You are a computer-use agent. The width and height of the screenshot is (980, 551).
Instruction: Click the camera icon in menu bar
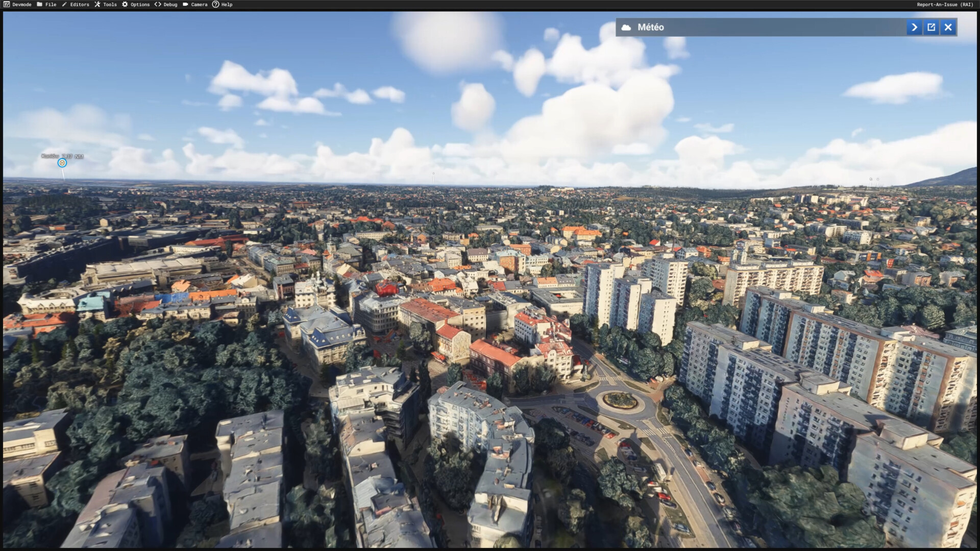pos(185,5)
